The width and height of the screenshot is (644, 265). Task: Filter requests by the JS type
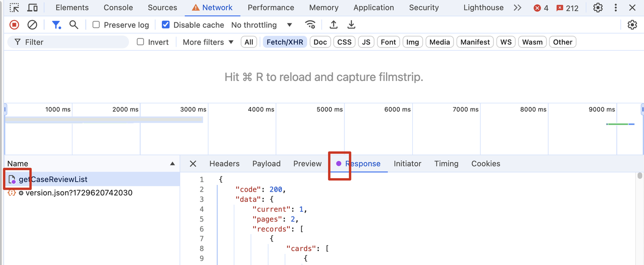(366, 42)
